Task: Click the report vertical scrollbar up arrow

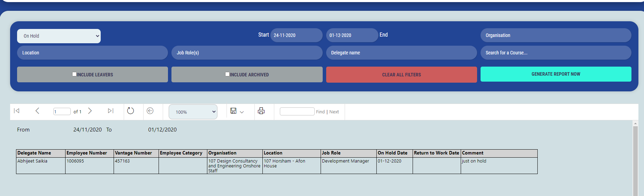Action: coord(635,123)
